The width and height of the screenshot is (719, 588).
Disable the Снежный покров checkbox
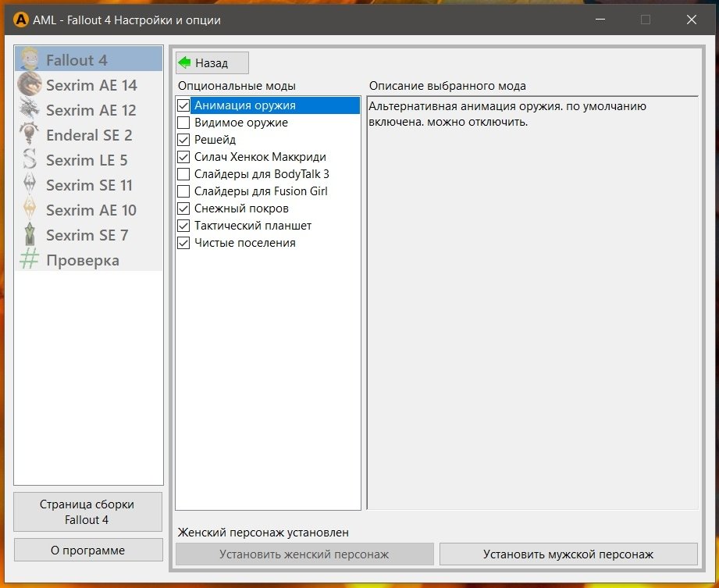tap(183, 208)
